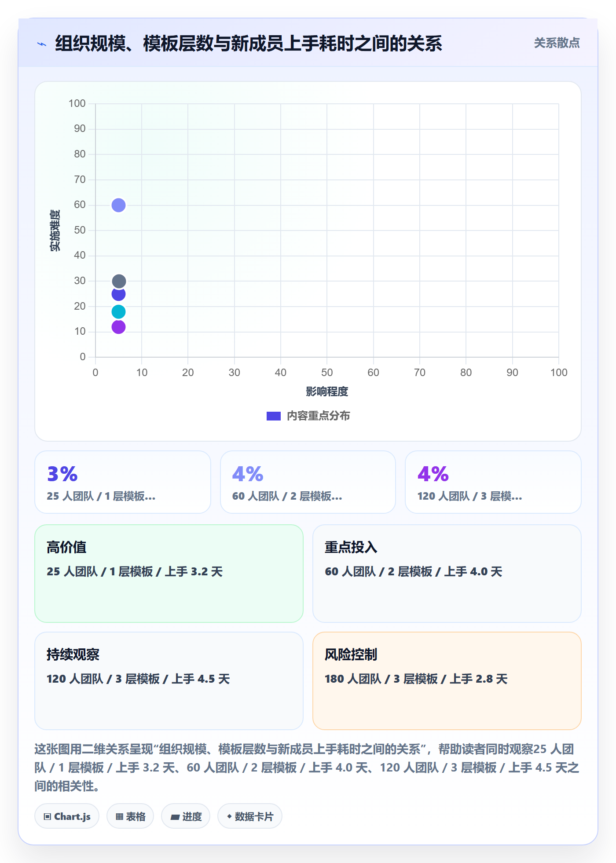Screen dimensions: 616x863
Task: Select the light blue scatter point at difficulty 60
Action: point(118,205)
